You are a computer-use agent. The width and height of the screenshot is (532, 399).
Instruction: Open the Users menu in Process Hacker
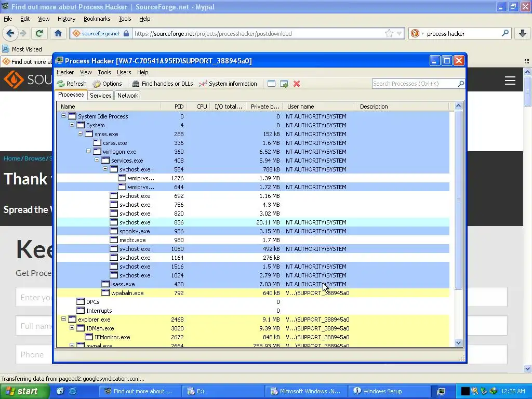tap(124, 72)
